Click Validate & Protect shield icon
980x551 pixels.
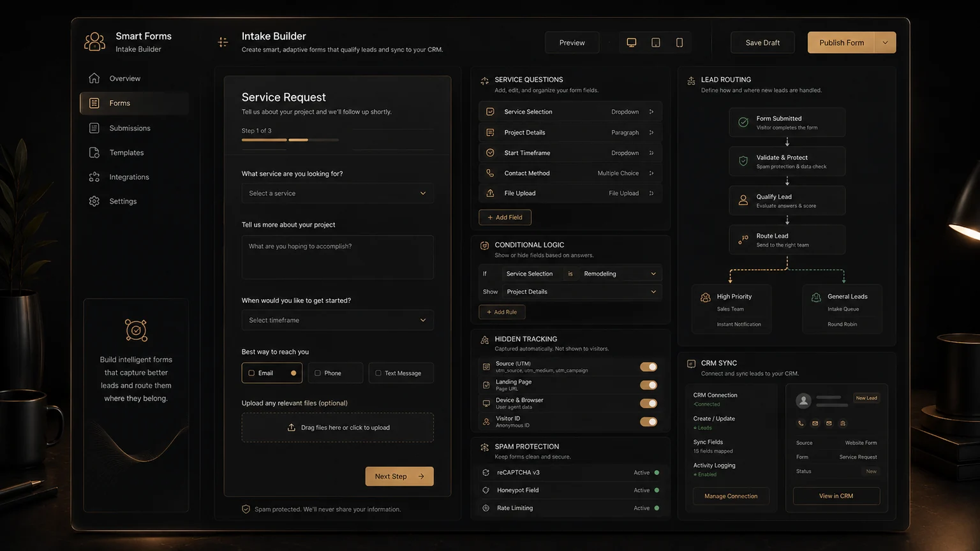coord(743,161)
